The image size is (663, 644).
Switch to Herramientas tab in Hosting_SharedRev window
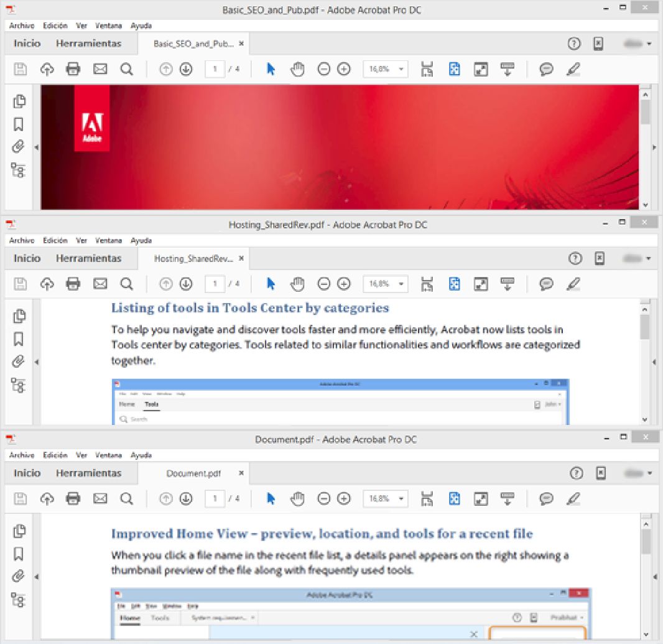[x=88, y=258]
